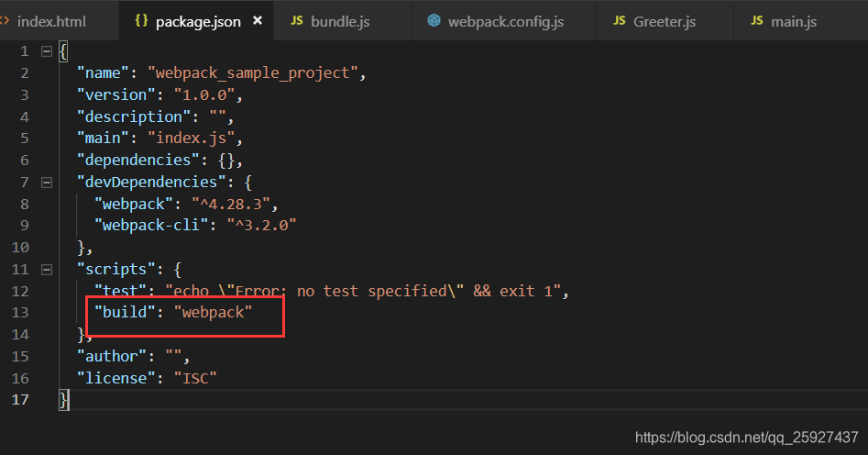Open the webpack.config.js tab
868x455 pixels.
coord(504,21)
